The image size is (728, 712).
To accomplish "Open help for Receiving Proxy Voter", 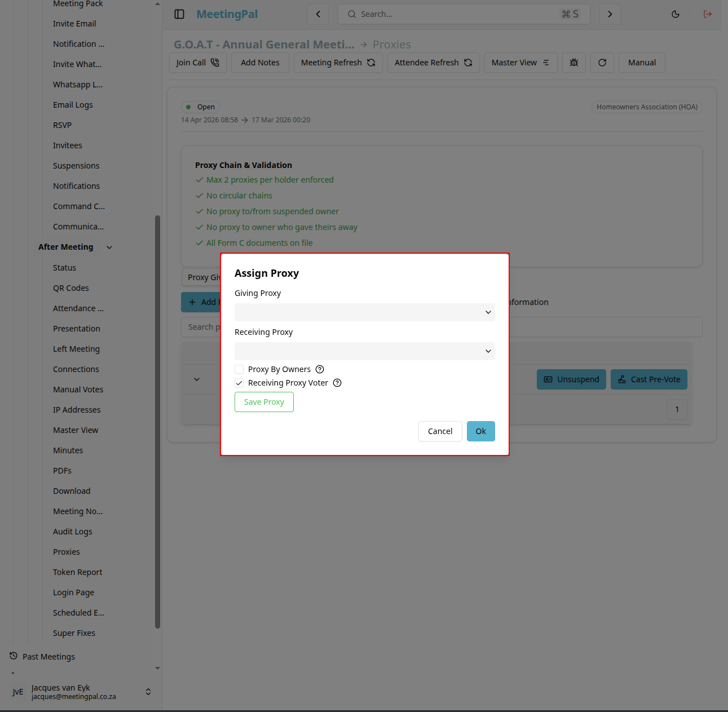I will (337, 383).
